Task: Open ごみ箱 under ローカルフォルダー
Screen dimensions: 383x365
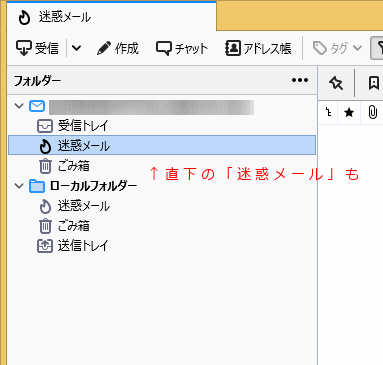Action: coord(162,226)
